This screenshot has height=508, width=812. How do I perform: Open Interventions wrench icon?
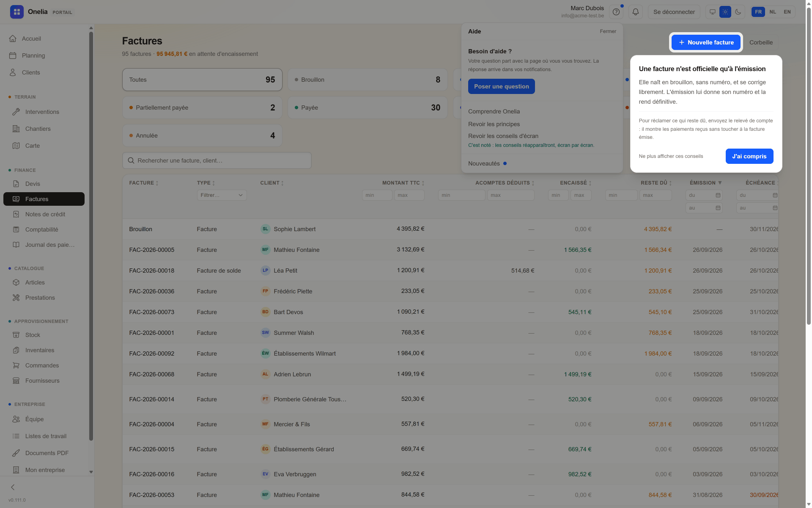16,112
